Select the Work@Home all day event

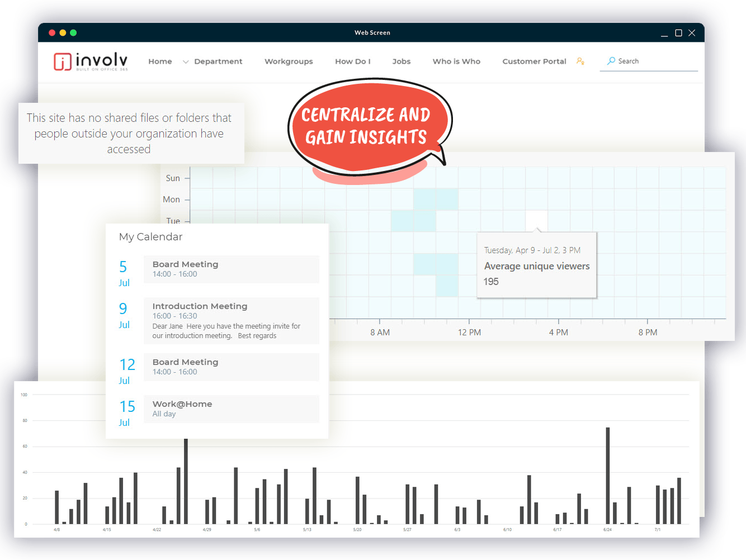point(231,409)
